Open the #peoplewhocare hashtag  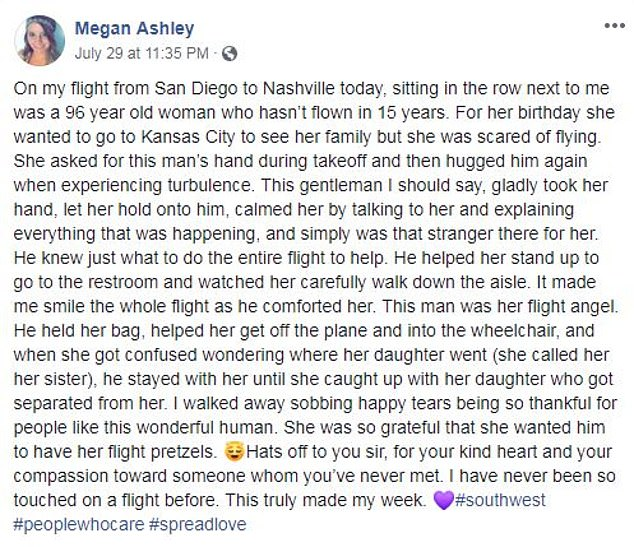[74, 525]
